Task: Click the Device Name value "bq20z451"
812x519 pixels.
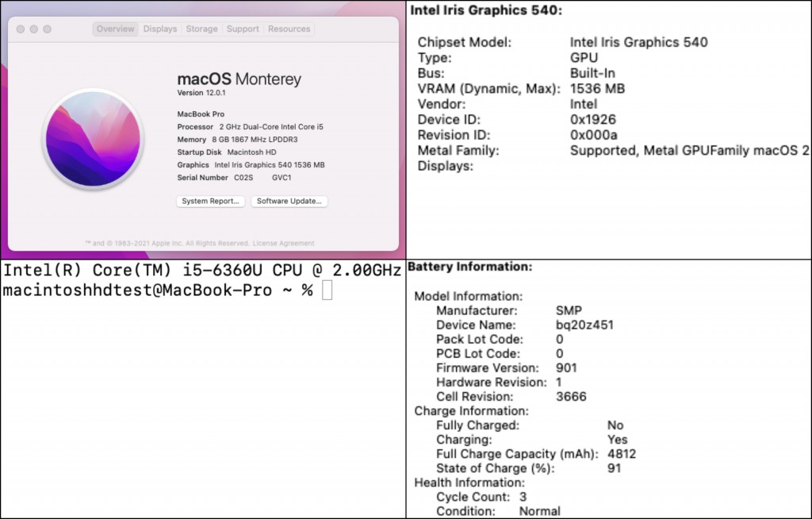Action: [x=584, y=325]
